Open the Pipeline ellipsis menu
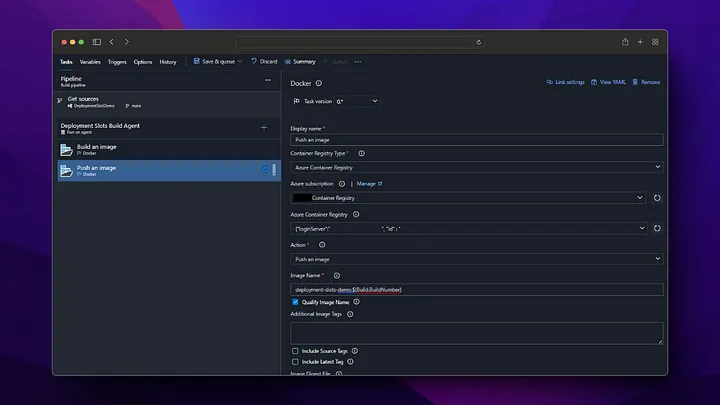The image size is (720, 405). point(268,80)
